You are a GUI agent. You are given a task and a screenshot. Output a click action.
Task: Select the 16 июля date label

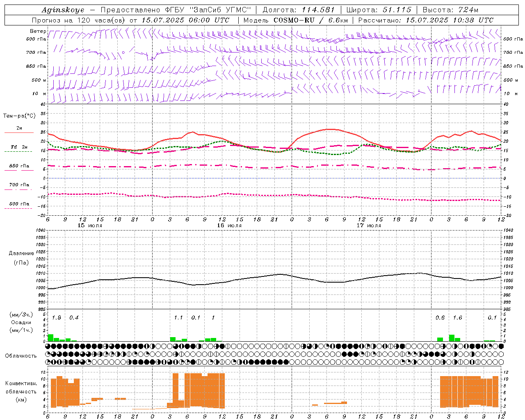point(229,226)
